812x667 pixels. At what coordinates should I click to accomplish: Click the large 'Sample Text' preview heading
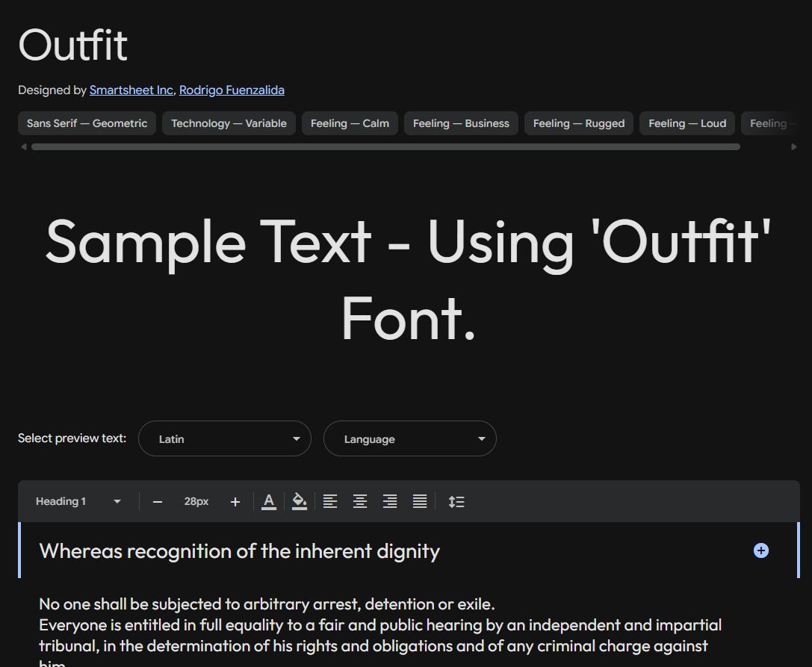point(408,279)
